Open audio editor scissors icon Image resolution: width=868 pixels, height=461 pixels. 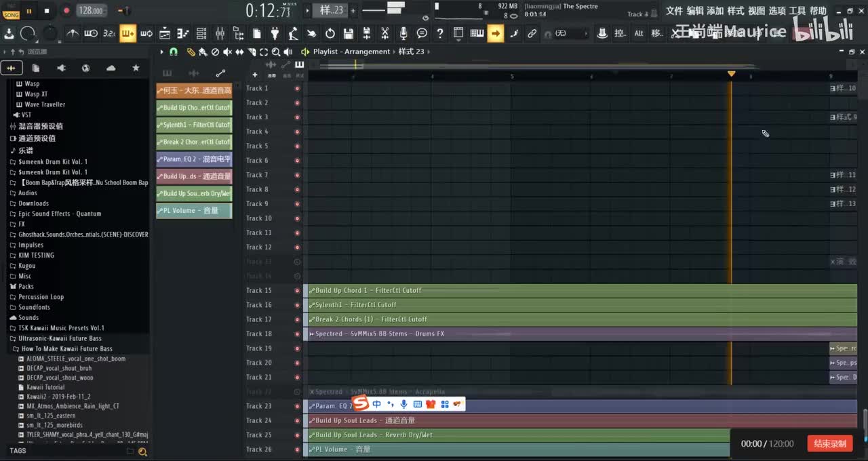tap(384, 33)
